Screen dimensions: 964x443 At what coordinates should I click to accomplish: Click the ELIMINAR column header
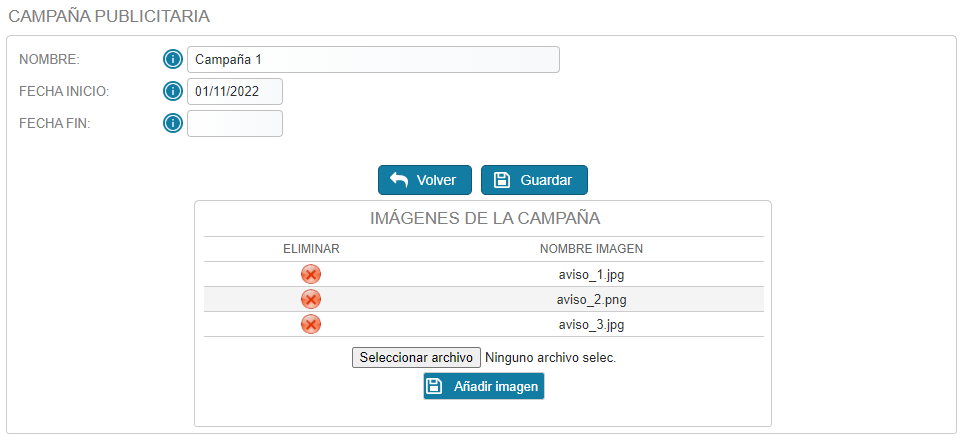[311, 249]
